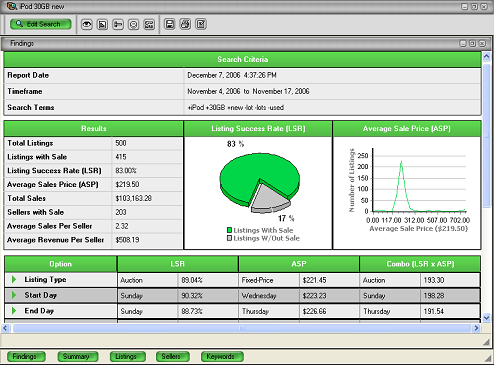
Task: Click the 83.00% LSR value
Action: [126, 171]
